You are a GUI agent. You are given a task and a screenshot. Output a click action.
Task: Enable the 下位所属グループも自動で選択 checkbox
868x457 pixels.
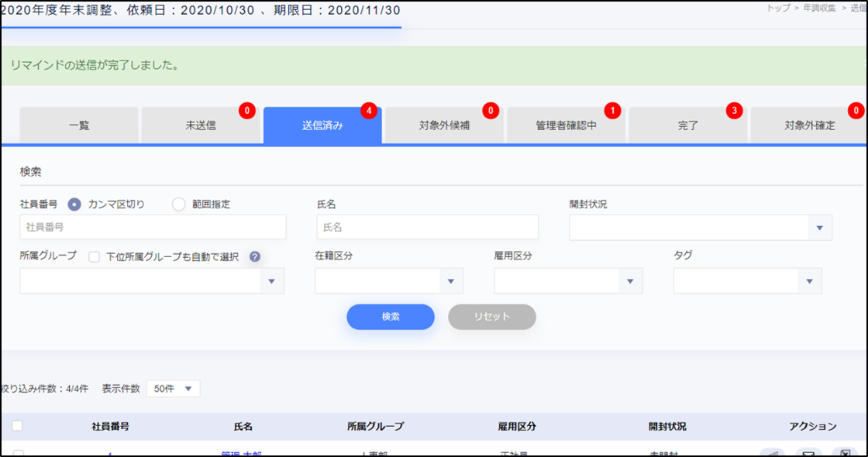point(95,257)
